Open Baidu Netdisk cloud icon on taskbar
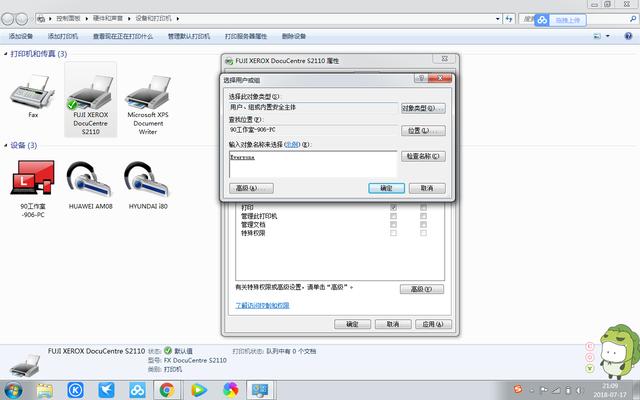This screenshot has height=400, width=640. [137, 390]
